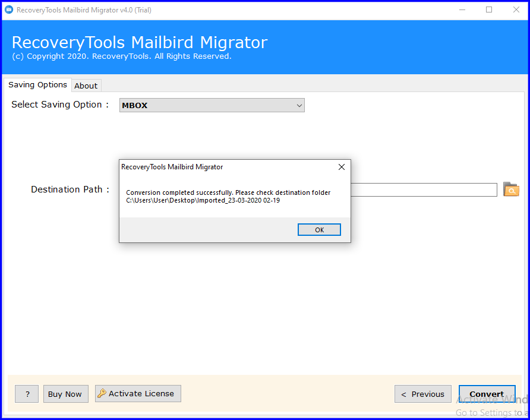Click the Convert button
The width and height of the screenshot is (530, 420).
point(487,394)
